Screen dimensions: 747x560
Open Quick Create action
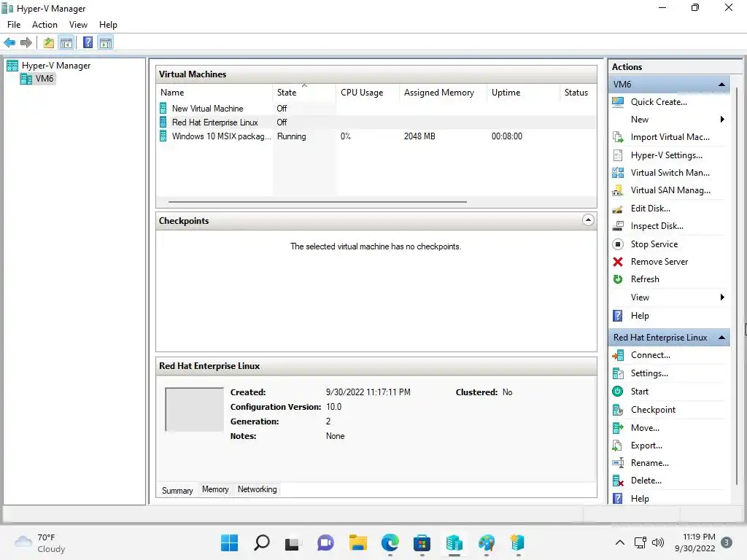[659, 102]
